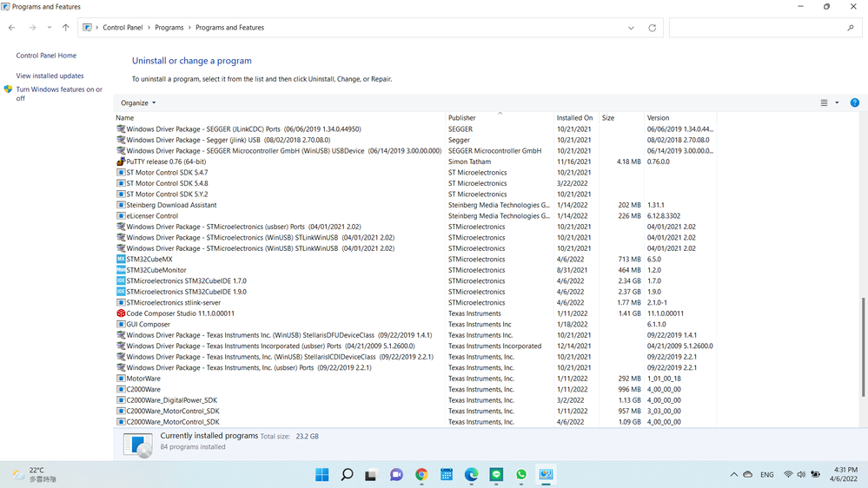Select the C2000Ware program entry
The image size is (868, 488).
414,390
